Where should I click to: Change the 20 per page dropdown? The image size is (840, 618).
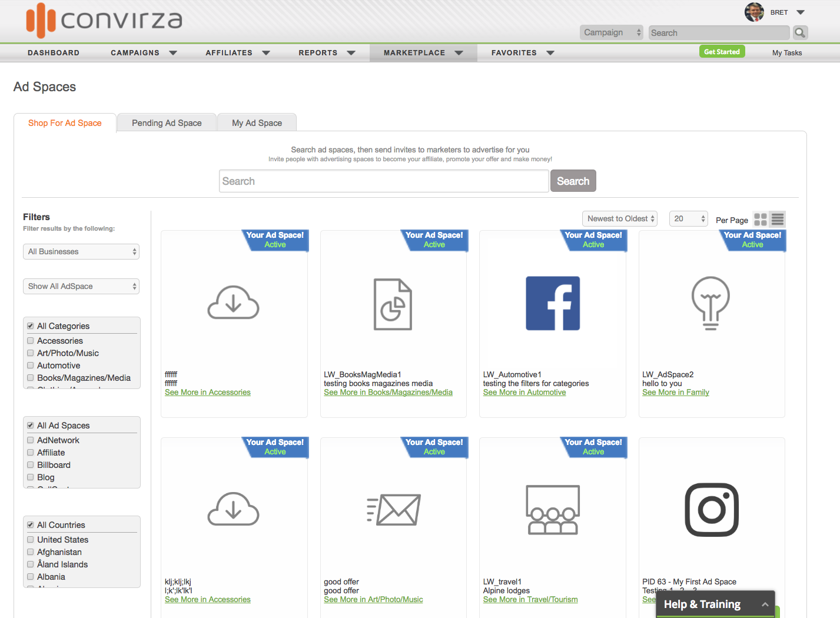coord(689,218)
